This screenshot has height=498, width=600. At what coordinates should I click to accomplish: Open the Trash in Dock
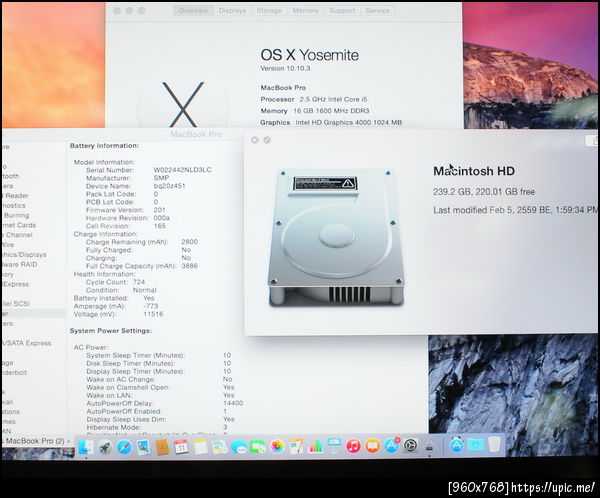(x=494, y=445)
